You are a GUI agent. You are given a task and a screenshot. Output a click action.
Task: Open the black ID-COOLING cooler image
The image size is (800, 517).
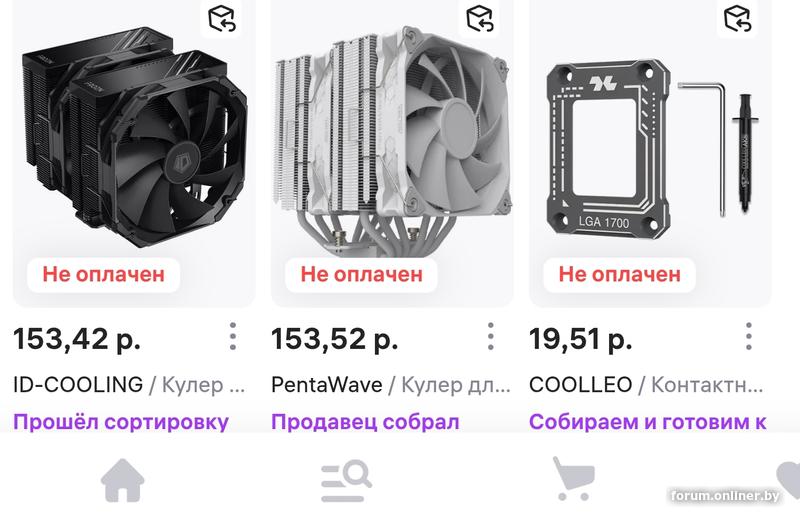click(134, 139)
